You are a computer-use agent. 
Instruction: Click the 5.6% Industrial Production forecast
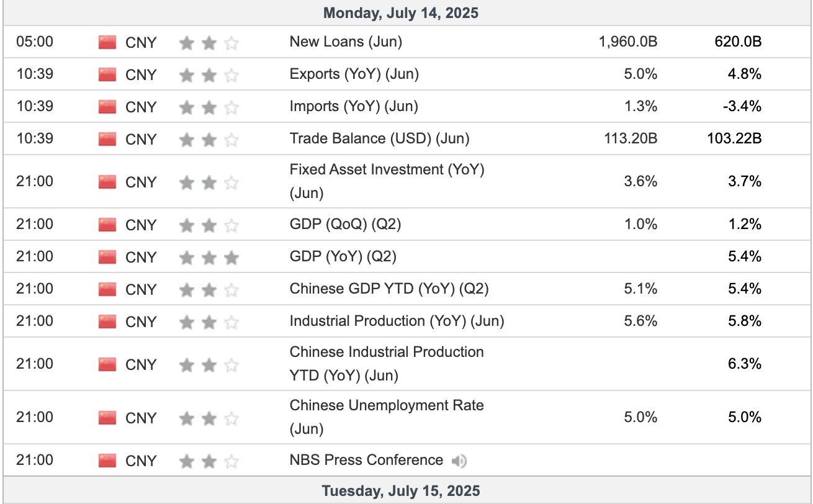tap(640, 322)
